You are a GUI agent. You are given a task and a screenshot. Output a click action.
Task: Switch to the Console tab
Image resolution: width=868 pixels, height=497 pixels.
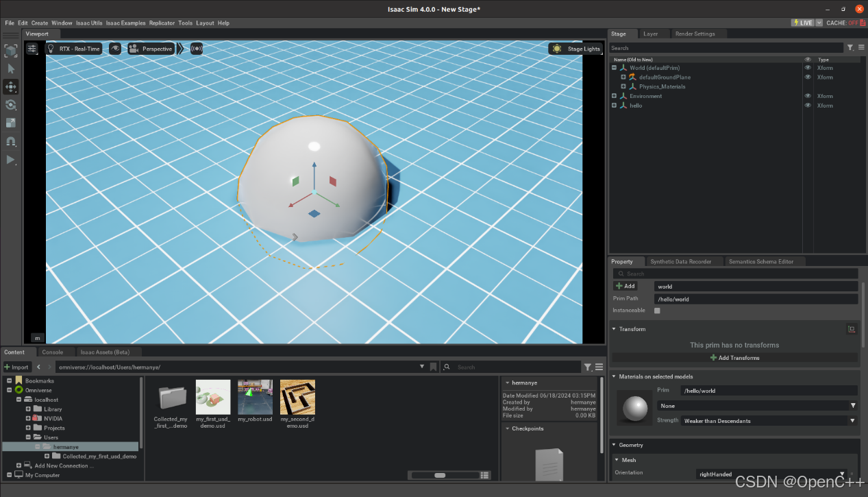pos(53,352)
